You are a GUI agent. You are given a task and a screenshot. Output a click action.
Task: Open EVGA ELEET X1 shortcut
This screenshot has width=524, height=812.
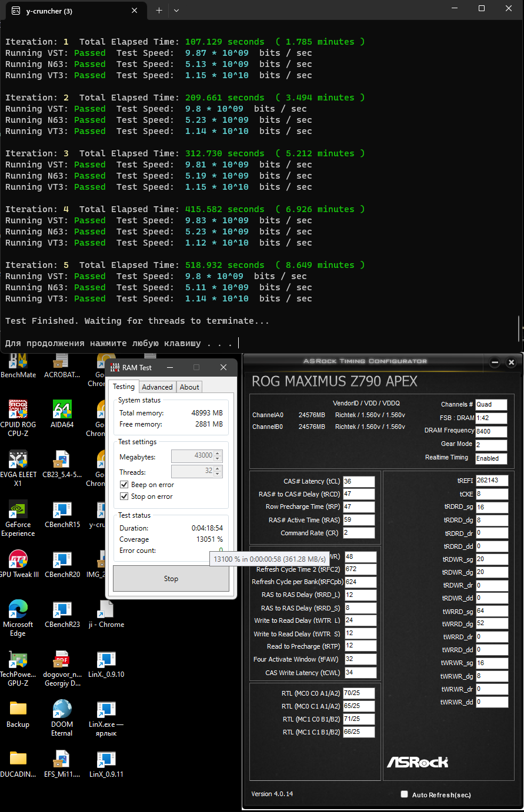point(18,468)
